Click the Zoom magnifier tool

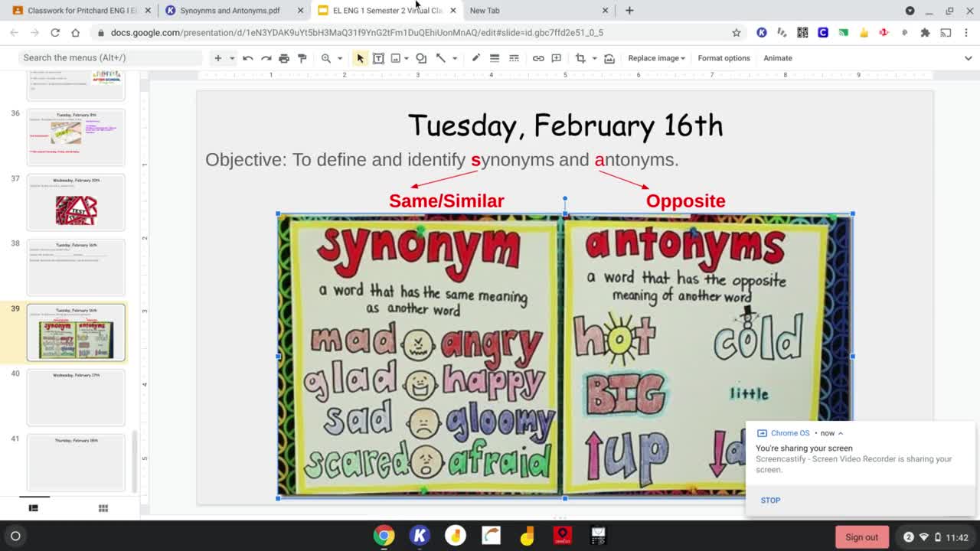[326, 58]
